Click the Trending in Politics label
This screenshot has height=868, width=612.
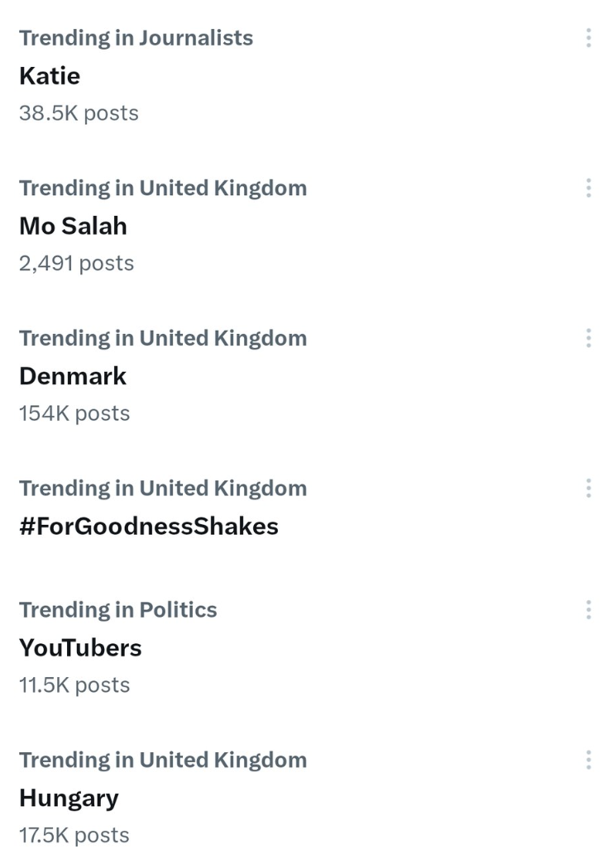[x=117, y=610]
